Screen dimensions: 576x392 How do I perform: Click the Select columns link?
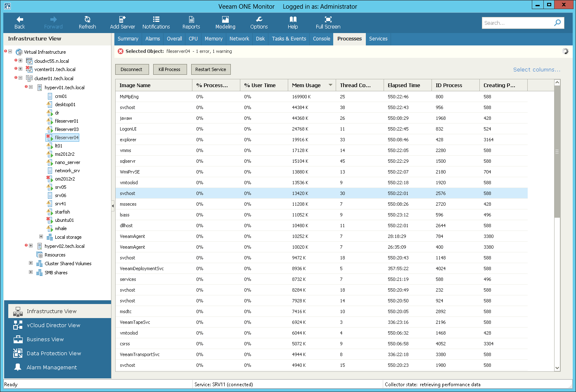pyautogui.click(x=536, y=69)
